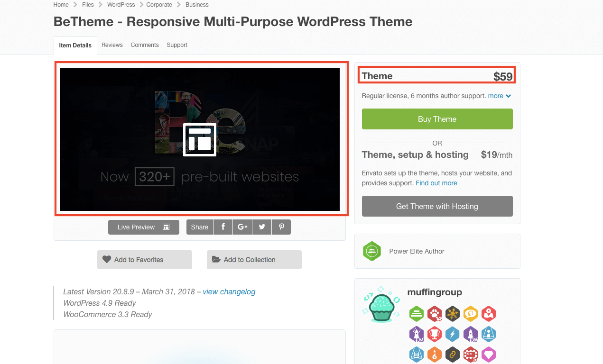This screenshot has width=603, height=364.
Task: Expand license details with the more chevron
Action: pyautogui.click(x=508, y=96)
